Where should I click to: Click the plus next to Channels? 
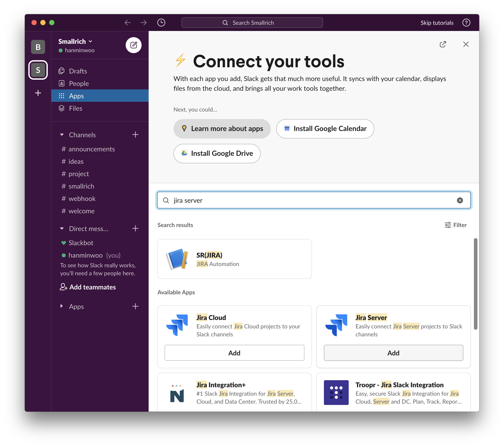pyautogui.click(x=135, y=135)
